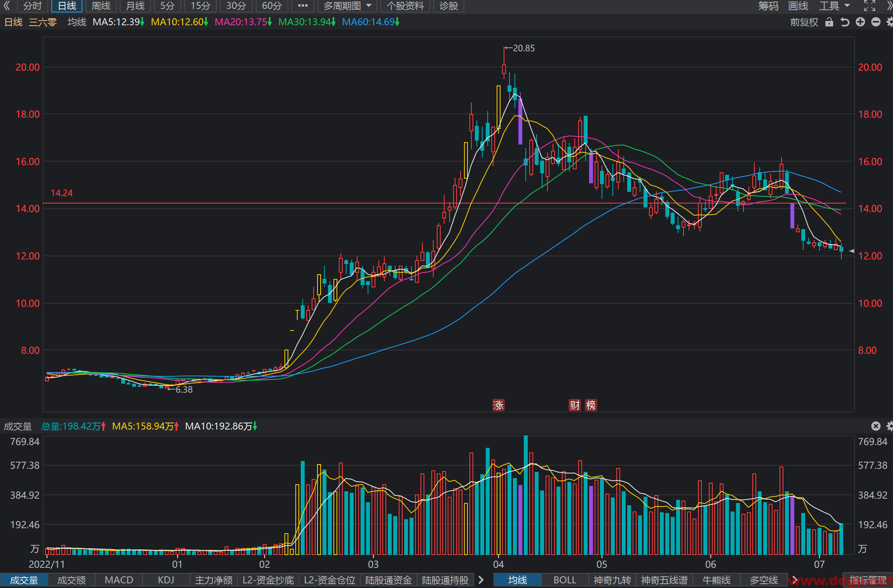The width and height of the screenshot is (893, 588).
Task: Click the 诊股 button
Action: pyautogui.click(x=448, y=6)
